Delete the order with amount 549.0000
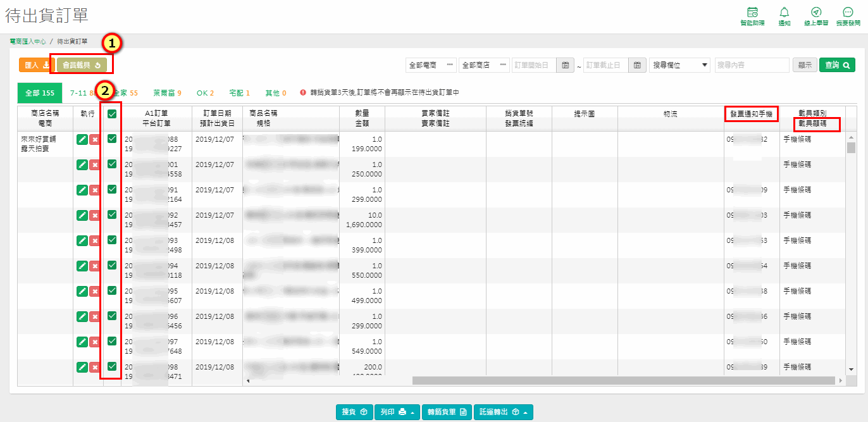The width and height of the screenshot is (868, 422). point(95,342)
